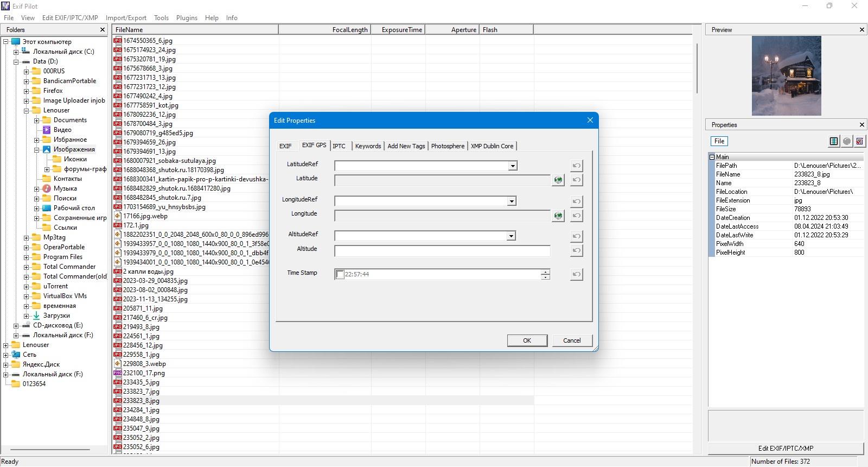This screenshot has height=467, width=868.
Task: Click the Latitude globe map icon
Action: click(x=558, y=180)
